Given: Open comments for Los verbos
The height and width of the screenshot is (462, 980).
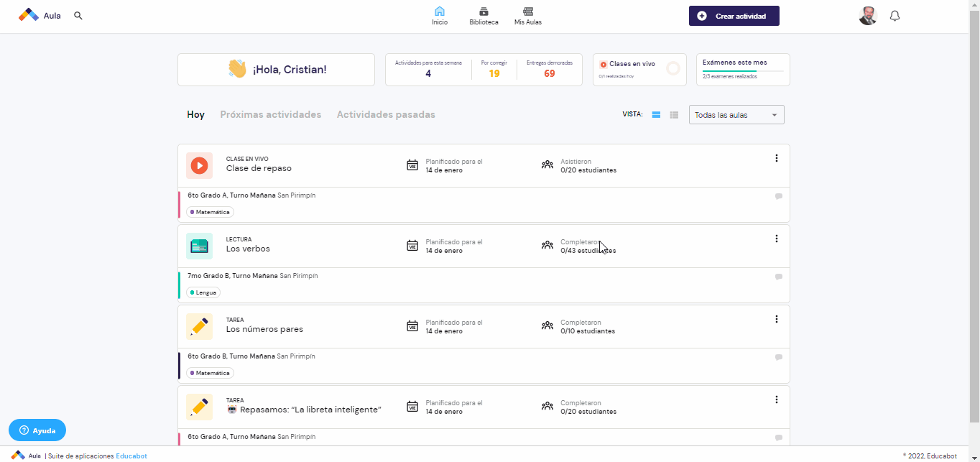Looking at the screenshot, I should click(x=779, y=277).
